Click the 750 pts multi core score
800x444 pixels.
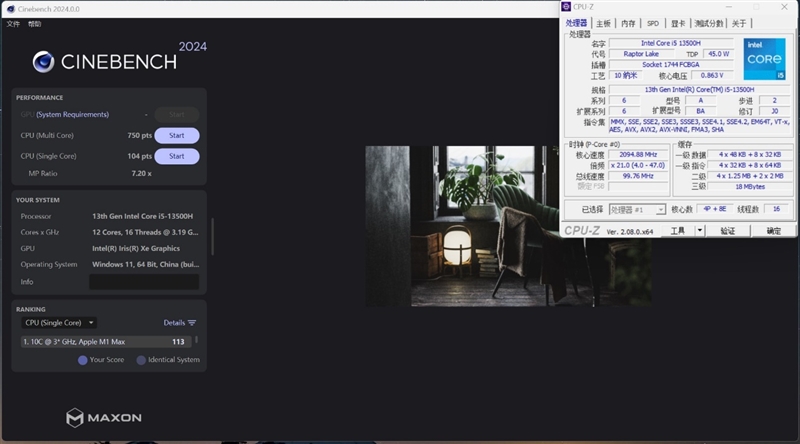coord(139,135)
